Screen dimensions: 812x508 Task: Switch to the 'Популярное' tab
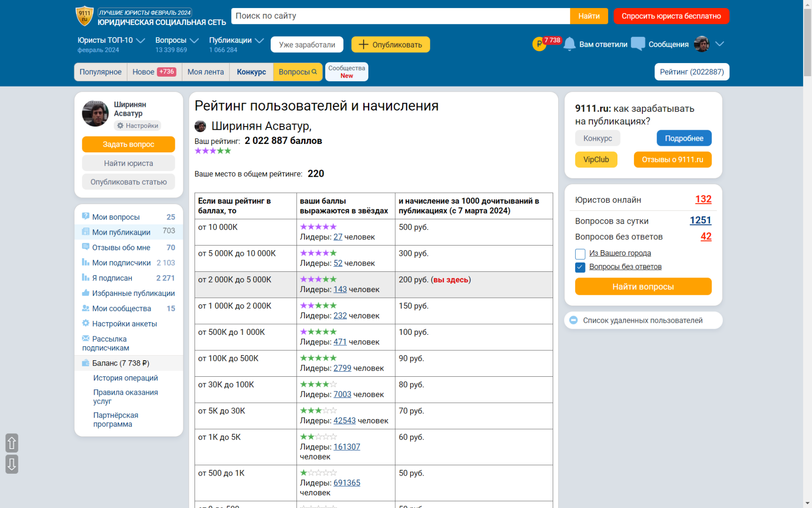101,72
